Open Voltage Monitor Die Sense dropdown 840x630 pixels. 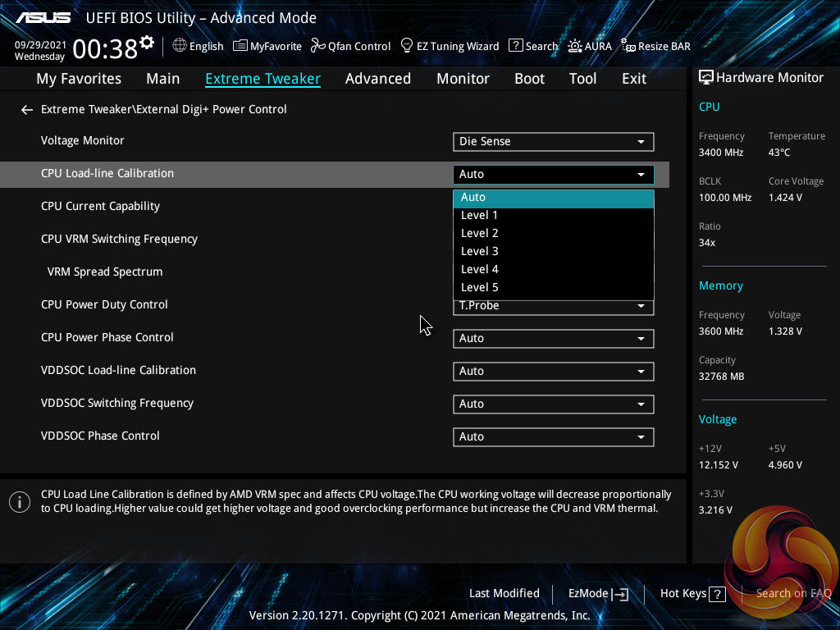pos(554,141)
